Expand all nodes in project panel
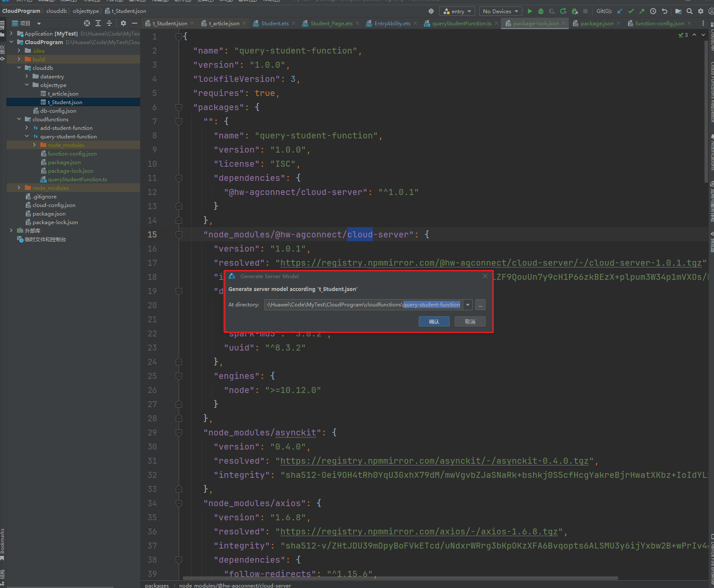 tap(98, 23)
